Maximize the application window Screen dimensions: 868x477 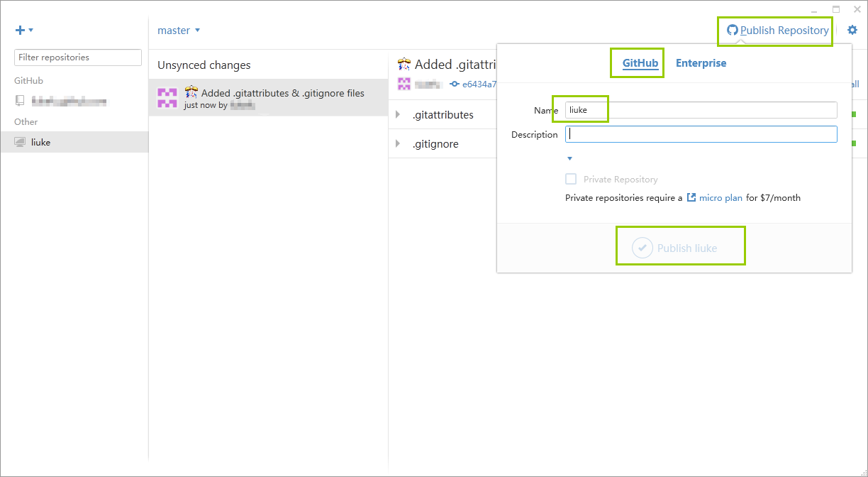click(836, 9)
